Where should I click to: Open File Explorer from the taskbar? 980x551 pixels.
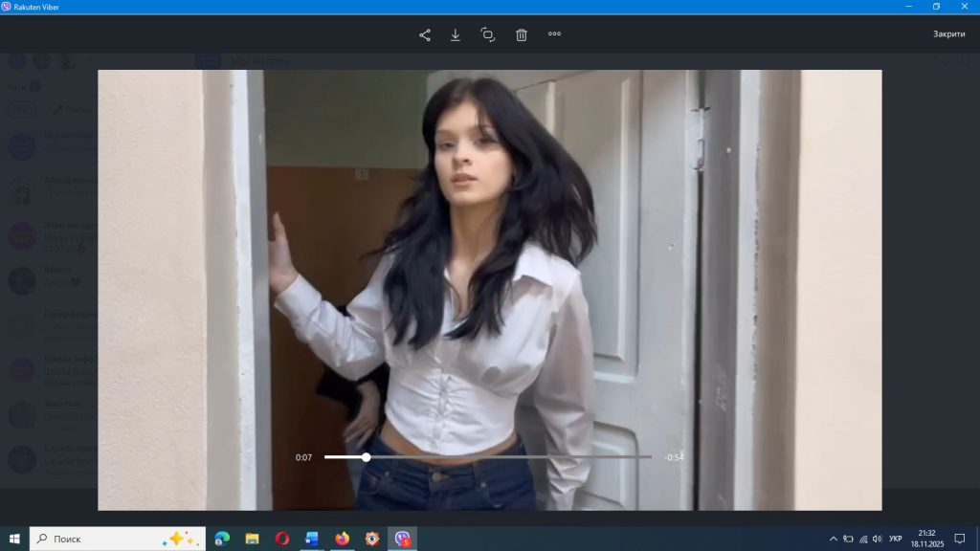point(253,539)
